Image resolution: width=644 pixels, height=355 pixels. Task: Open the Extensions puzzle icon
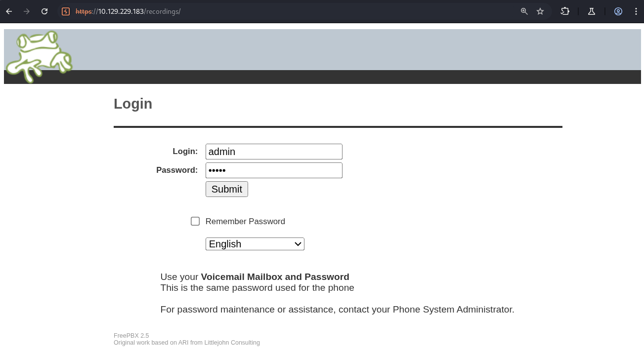pyautogui.click(x=565, y=11)
